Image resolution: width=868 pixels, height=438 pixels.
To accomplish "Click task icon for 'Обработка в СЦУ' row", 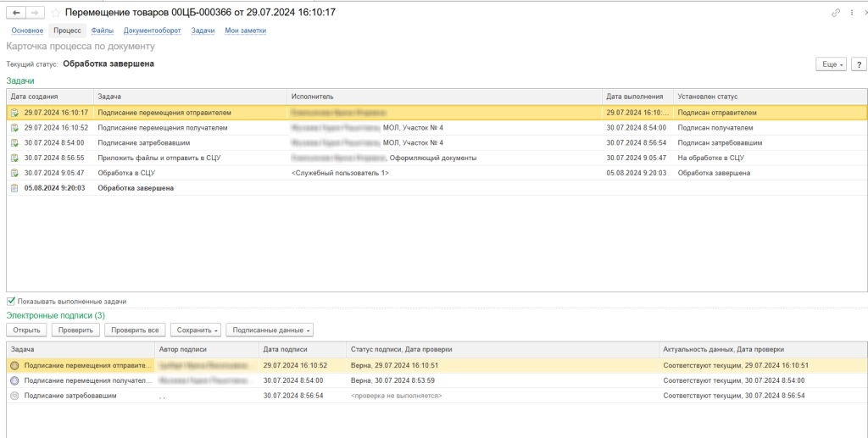I will coord(14,173).
